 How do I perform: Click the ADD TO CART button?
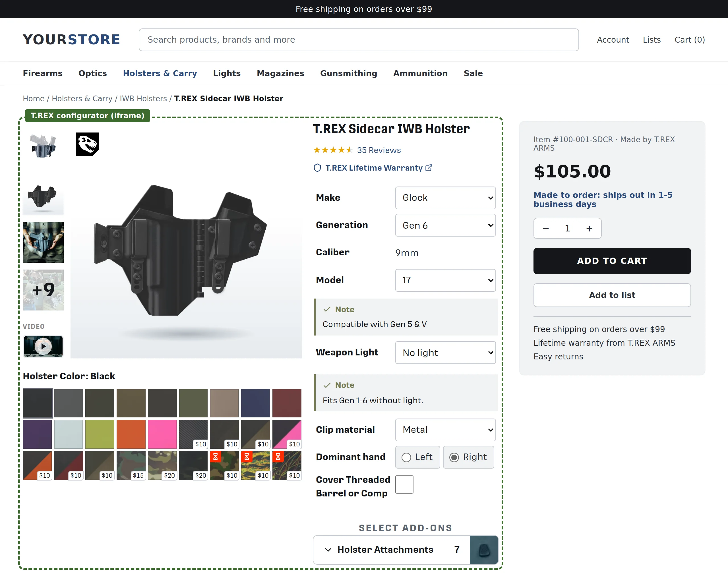pos(612,261)
